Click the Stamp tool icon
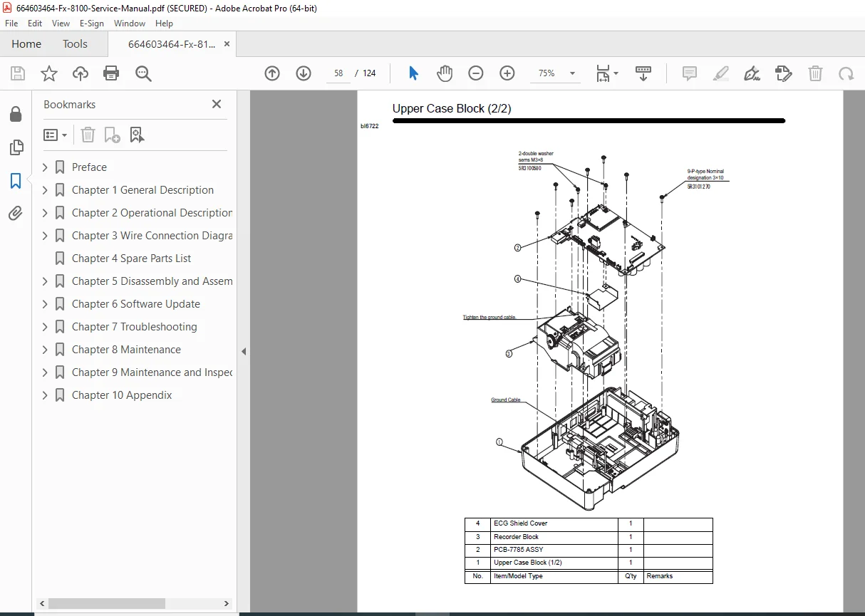865x616 pixels. (x=783, y=73)
